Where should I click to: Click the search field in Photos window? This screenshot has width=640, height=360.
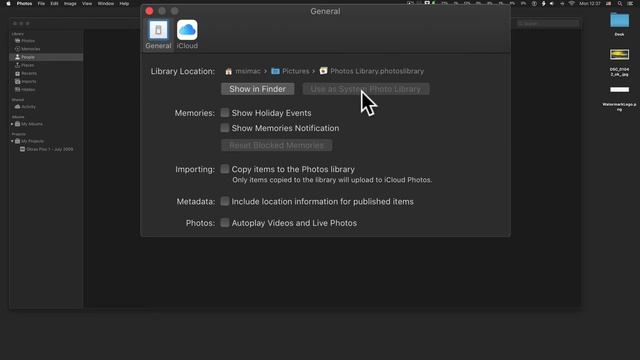[x=548, y=24]
